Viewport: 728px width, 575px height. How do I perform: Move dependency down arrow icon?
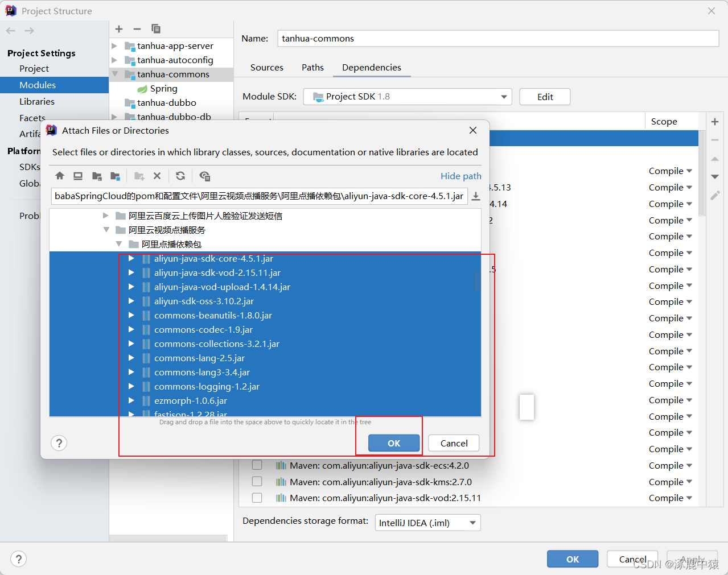[715, 177]
